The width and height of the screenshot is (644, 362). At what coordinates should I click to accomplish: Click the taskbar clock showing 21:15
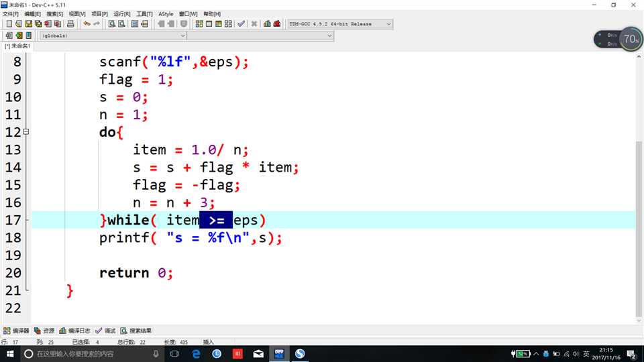606,354
